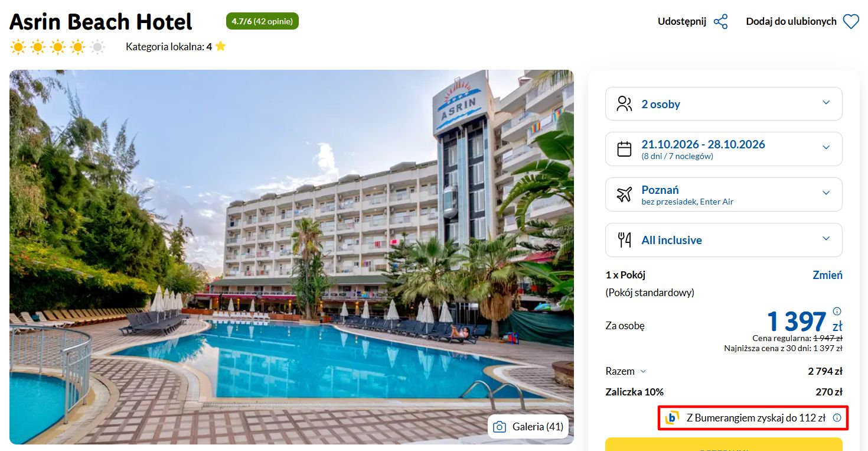
Task: Click the Bumerang logo icon
Action: point(672,418)
